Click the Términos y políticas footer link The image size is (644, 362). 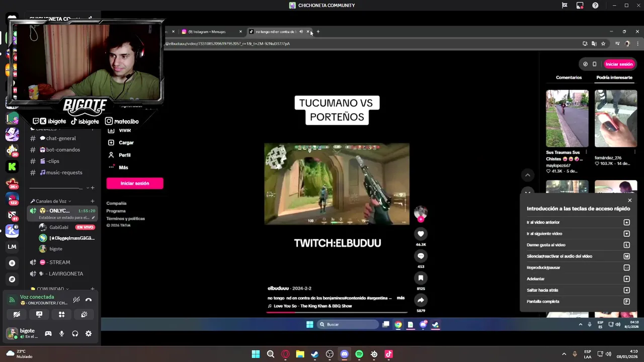pyautogui.click(x=125, y=219)
